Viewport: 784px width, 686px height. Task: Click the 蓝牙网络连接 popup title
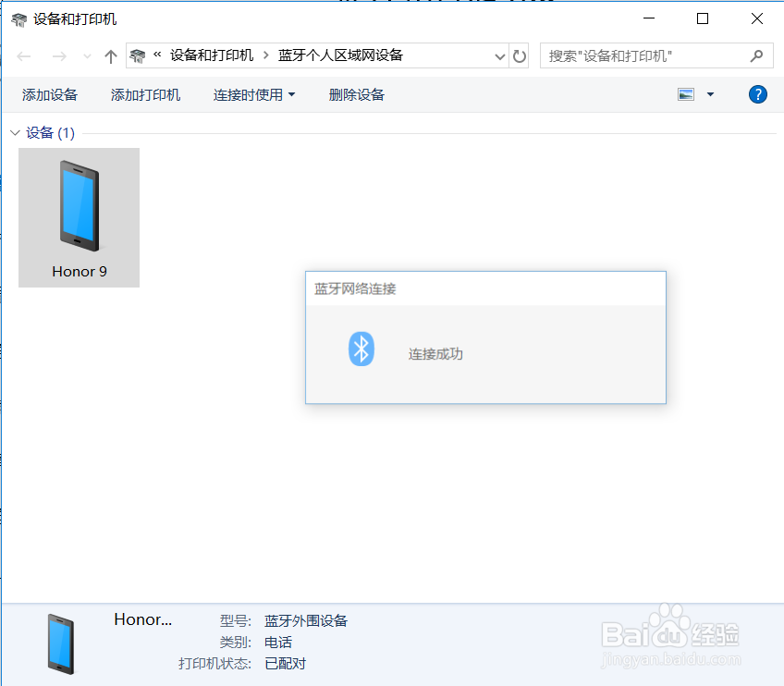pos(355,288)
